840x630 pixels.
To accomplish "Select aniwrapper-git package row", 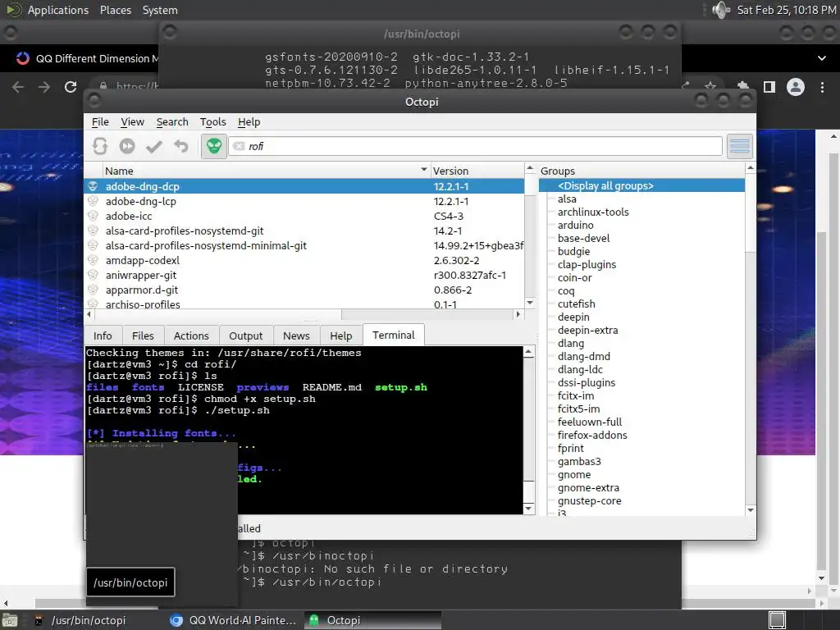I will [x=304, y=275].
